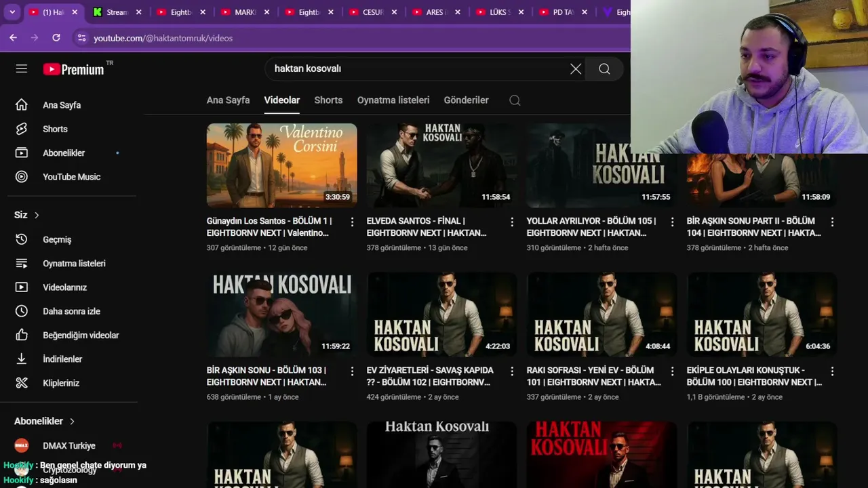Image resolution: width=868 pixels, height=488 pixels.
Task: Open the BÖLÜM 103 couple thumbnail
Action: pos(282,314)
